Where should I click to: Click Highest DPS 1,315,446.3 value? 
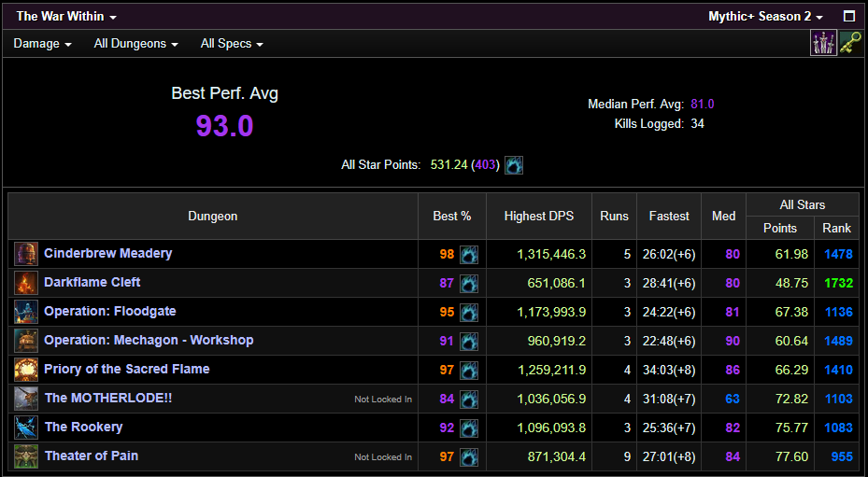[551, 255]
